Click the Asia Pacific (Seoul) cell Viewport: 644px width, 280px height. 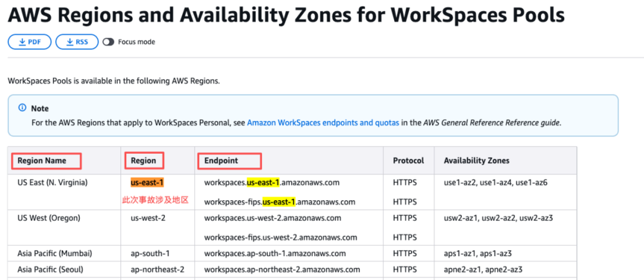50,269
